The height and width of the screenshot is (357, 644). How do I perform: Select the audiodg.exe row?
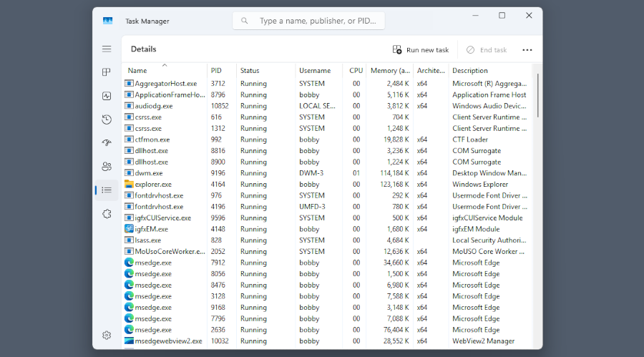[326, 106]
